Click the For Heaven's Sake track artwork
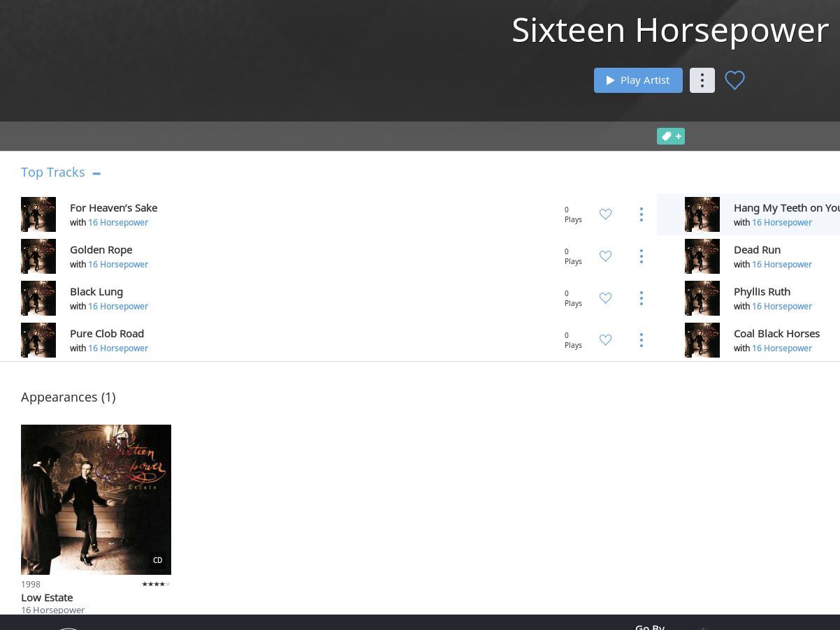This screenshot has width=840, height=630. (38, 214)
